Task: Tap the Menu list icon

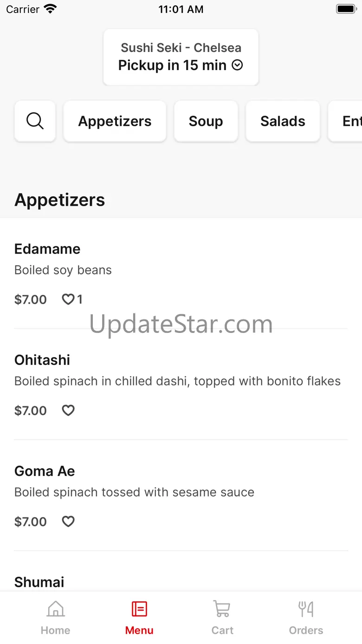Action: (x=139, y=608)
